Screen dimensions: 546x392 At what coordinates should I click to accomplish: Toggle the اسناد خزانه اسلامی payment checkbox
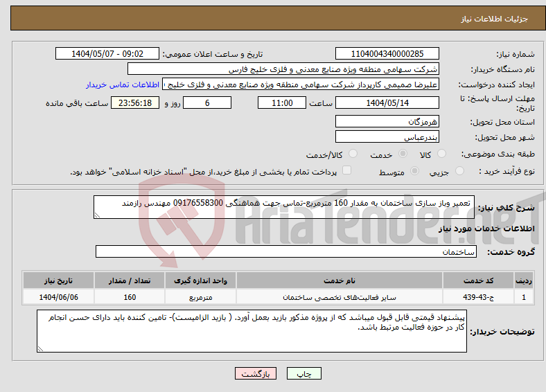347,170
